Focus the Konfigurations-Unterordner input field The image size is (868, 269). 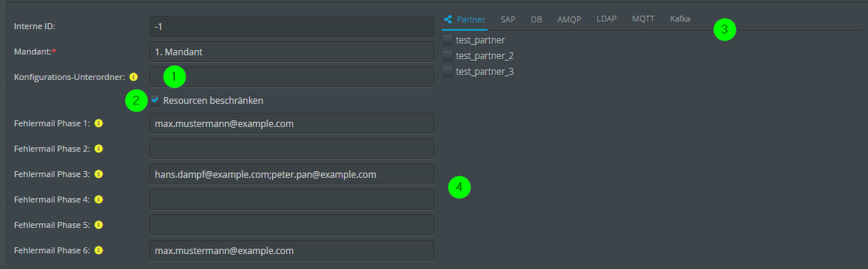coord(292,77)
